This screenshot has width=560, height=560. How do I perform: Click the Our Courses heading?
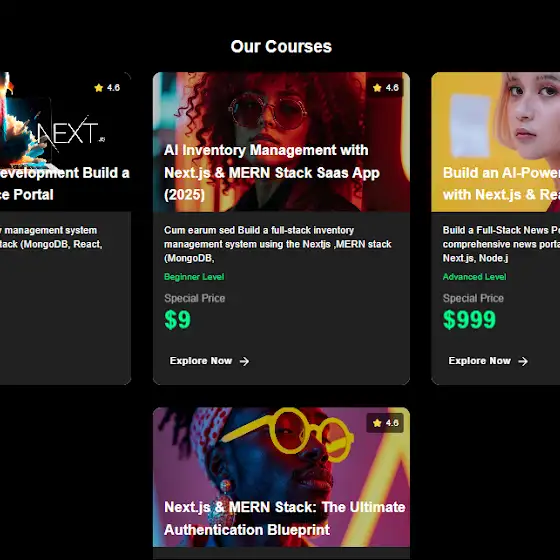click(x=281, y=46)
